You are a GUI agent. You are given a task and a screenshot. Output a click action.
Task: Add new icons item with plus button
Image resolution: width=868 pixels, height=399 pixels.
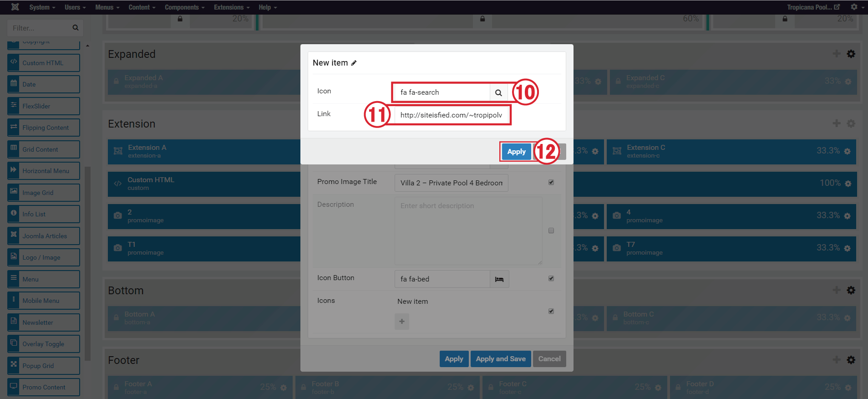click(x=402, y=322)
